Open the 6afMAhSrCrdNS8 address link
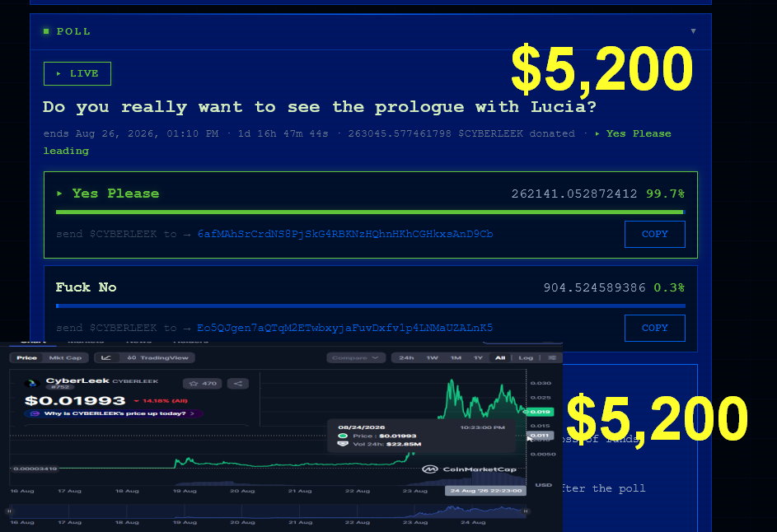Viewport: 777px width, 532px height. 345,234
